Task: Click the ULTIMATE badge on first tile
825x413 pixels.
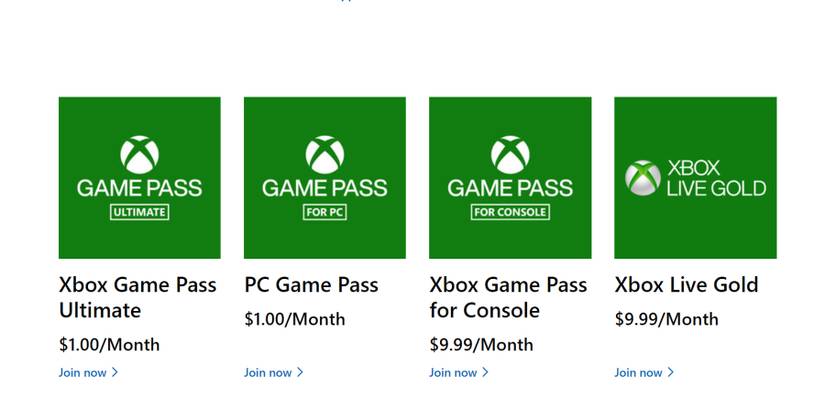Action: pyautogui.click(x=139, y=212)
